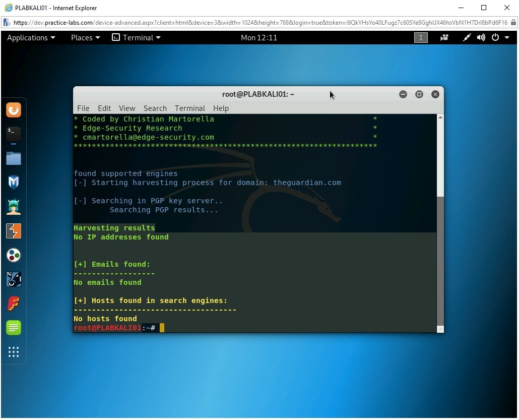This screenshot has height=420, width=519.
Task: Open the Terminal window menu in top bar
Action: pyautogui.click(x=136, y=37)
